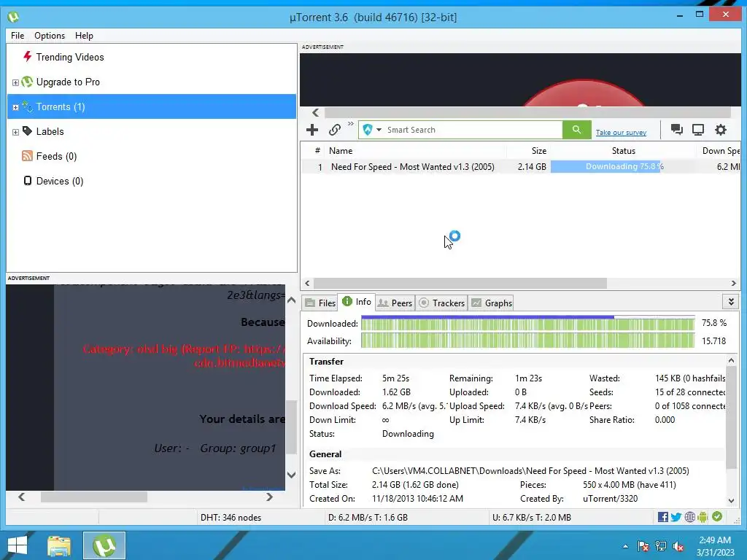Click the DHT: 346 nodes status text
Image resolution: width=747 pixels, height=560 pixels.
click(x=231, y=518)
